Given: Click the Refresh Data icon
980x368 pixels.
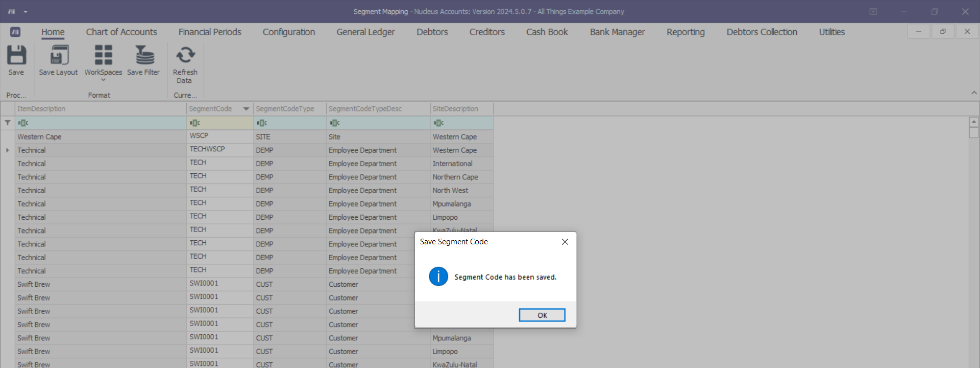Looking at the screenshot, I should point(185,55).
